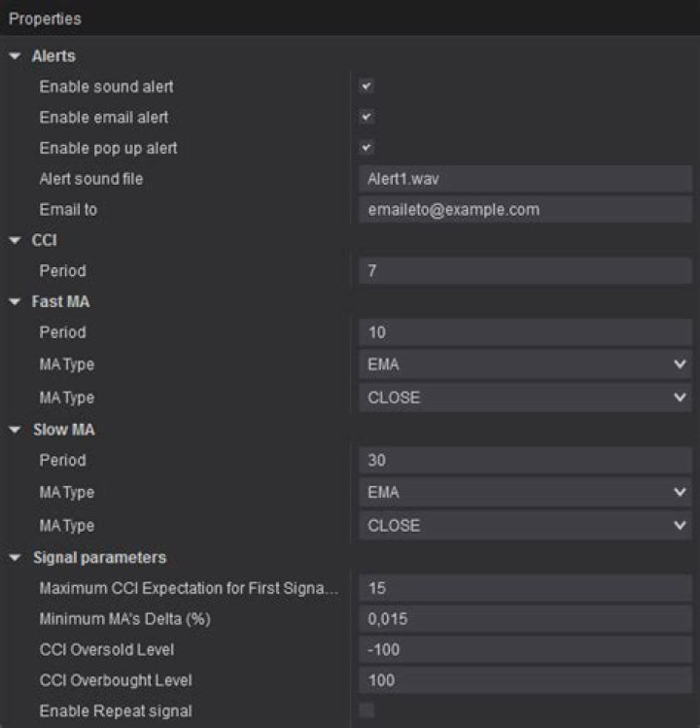Toggle the Enable email alert checkbox
This screenshot has width=700, height=728.
point(367,117)
